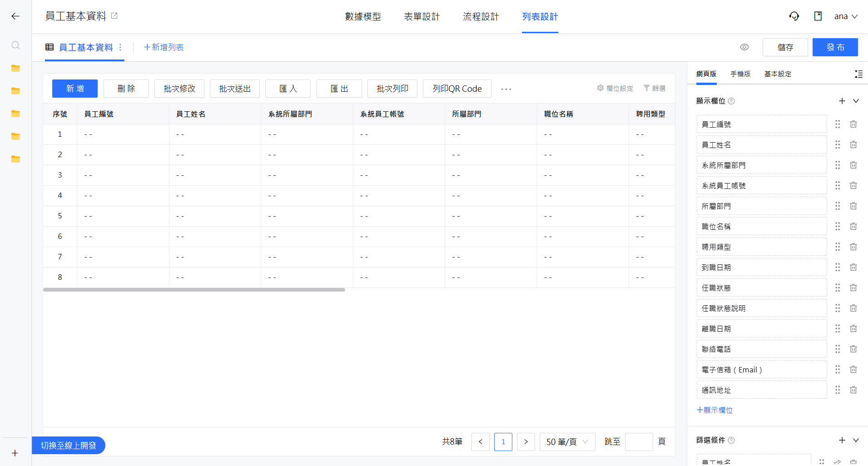The width and height of the screenshot is (868, 466).
Task: Click the blue 新增 button
Action: (x=75, y=89)
